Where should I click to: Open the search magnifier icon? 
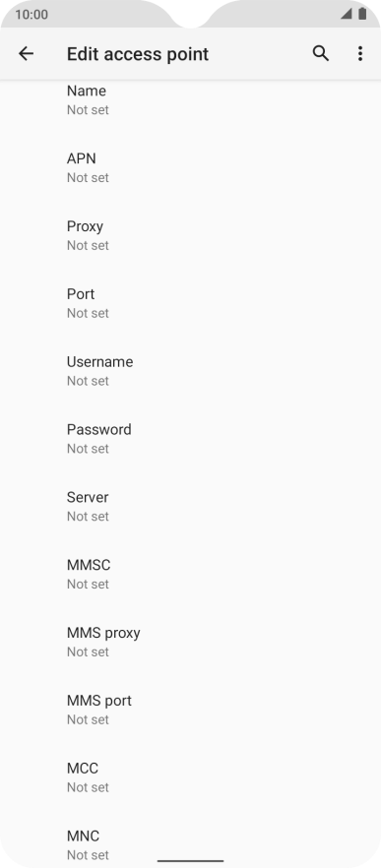[321, 54]
